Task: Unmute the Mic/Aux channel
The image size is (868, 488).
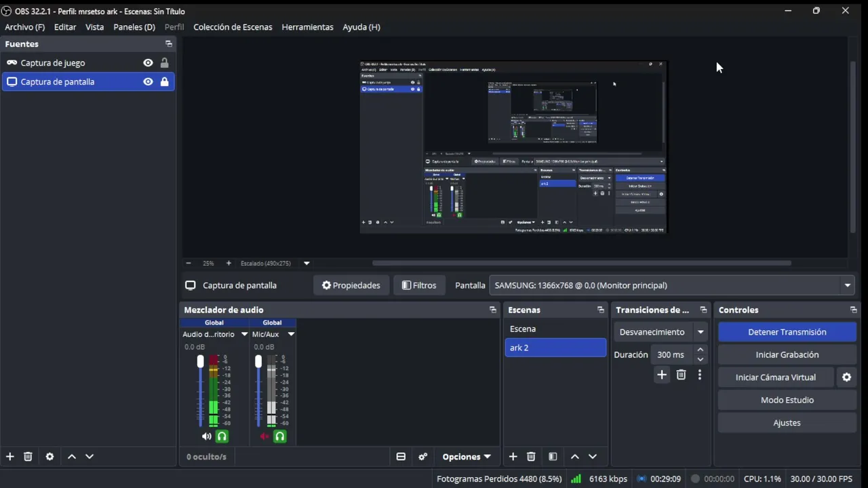Action: tap(264, 436)
